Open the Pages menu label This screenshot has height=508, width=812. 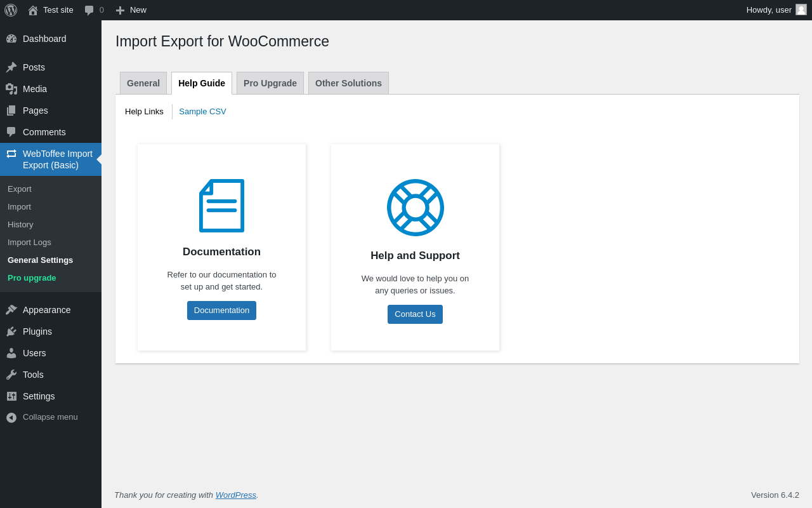[36, 110]
